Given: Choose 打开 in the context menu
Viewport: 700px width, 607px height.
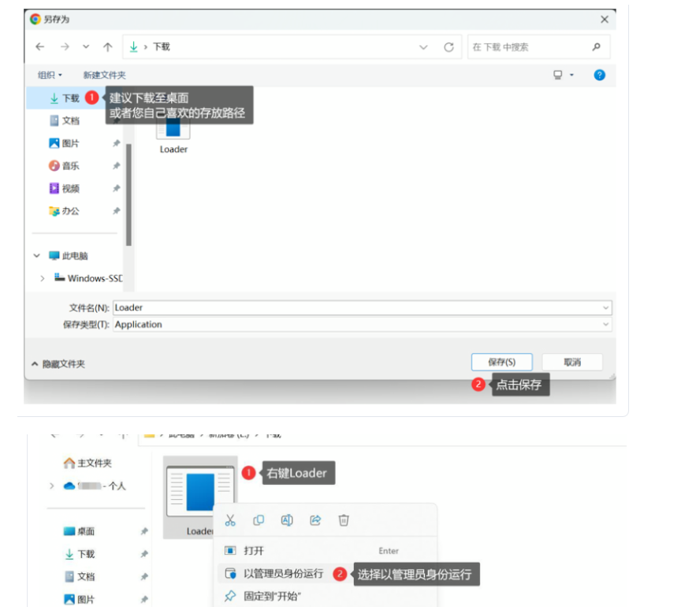Looking at the screenshot, I should click(x=254, y=551).
